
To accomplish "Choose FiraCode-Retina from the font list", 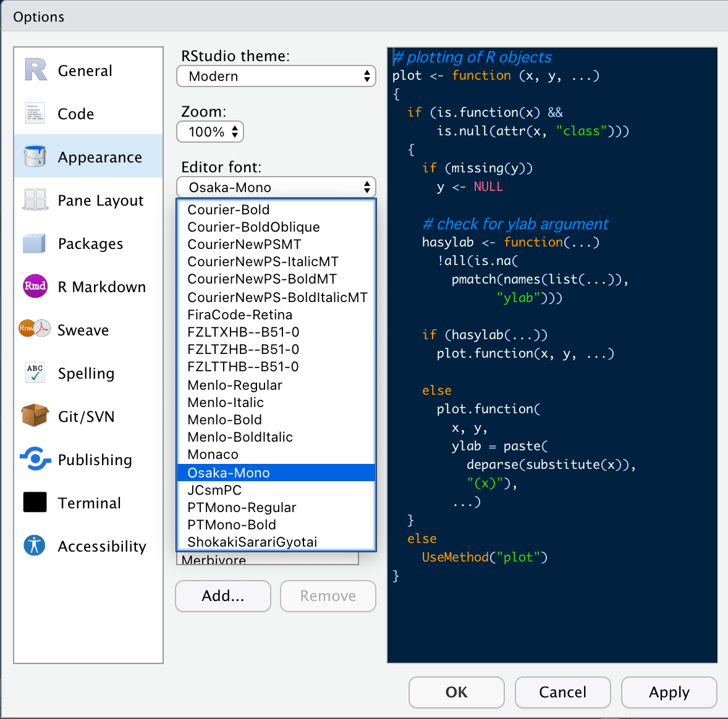I will click(x=240, y=315).
